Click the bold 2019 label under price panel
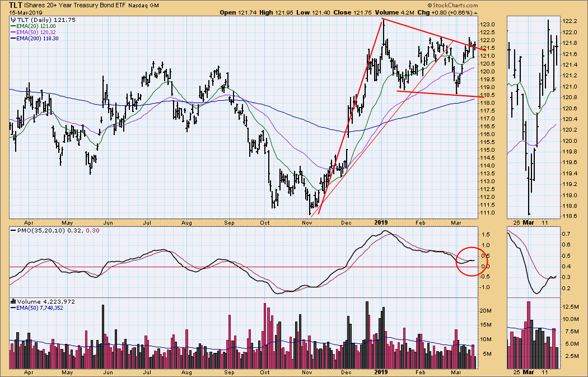The width and height of the screenshot is (588, 377). (x=381, y=223)
